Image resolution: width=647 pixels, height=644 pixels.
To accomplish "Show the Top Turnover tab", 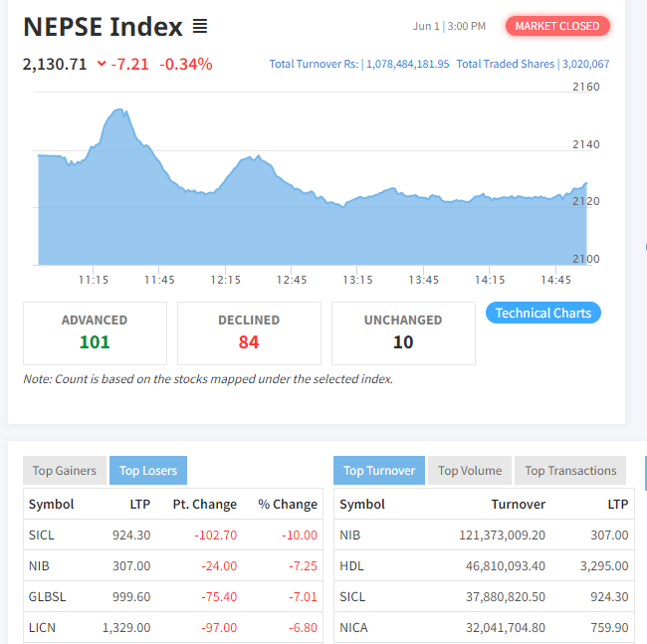I will pyautogui.click(x=379, y=471).
